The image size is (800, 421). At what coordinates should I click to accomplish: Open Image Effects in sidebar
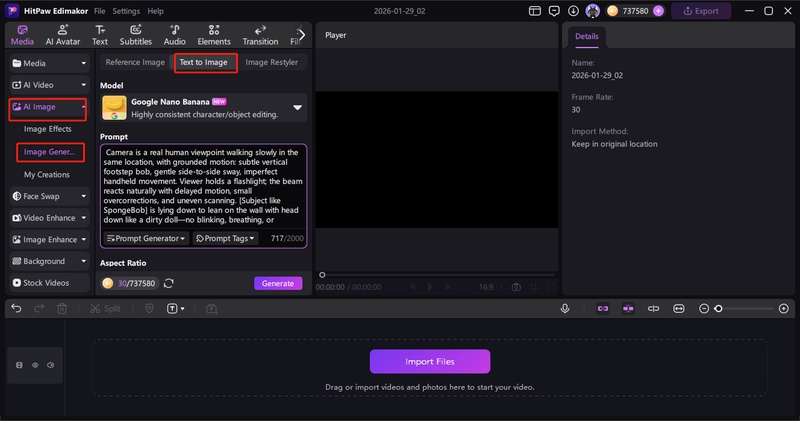tap(47, 129)
